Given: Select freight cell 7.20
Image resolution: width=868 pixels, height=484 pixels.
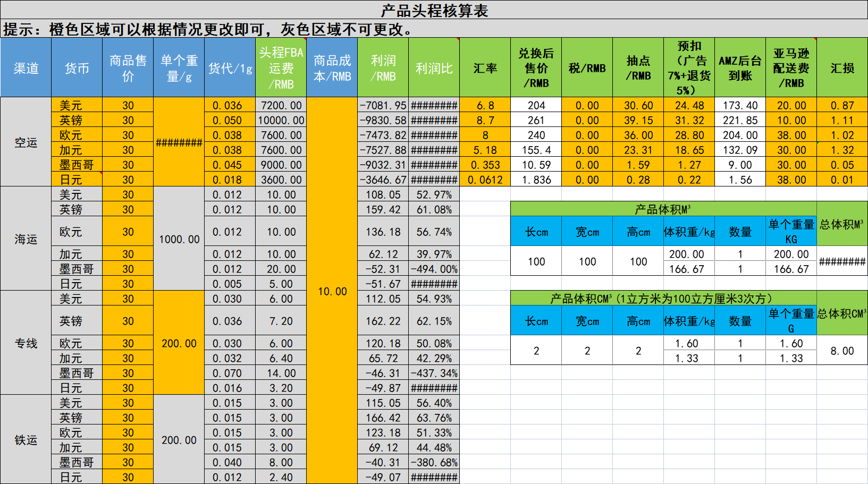Looking at the screenshot, I should [281, 320].
